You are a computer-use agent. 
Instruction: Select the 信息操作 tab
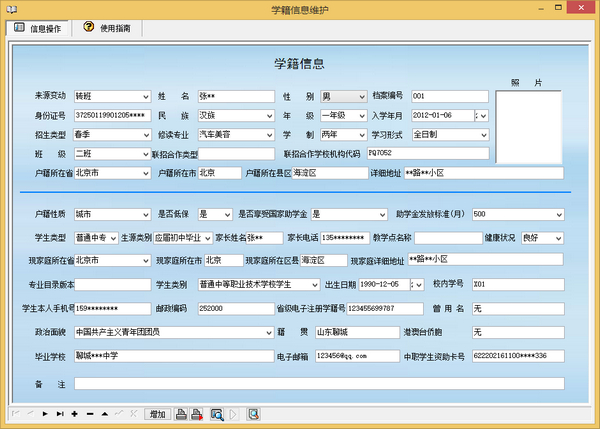[x=37, y=28]
